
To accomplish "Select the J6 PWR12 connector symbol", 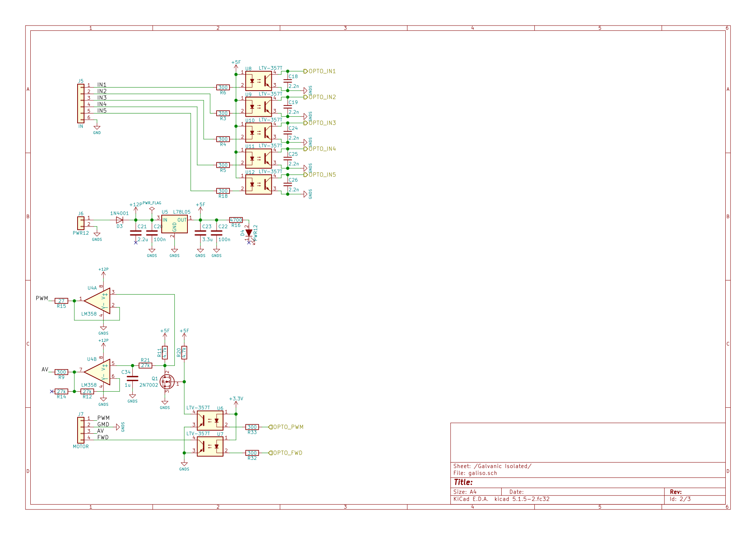I will [x=81, y=223].
